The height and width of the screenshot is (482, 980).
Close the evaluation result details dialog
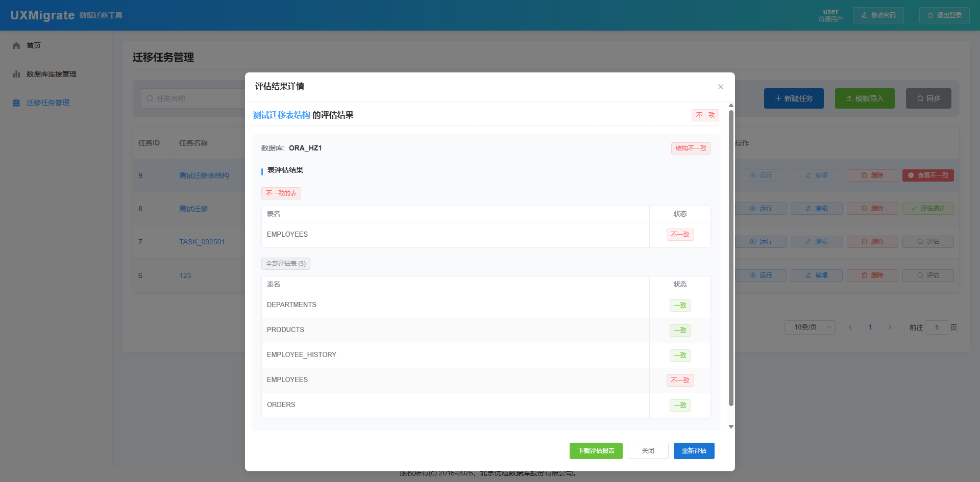pos(720,87)
